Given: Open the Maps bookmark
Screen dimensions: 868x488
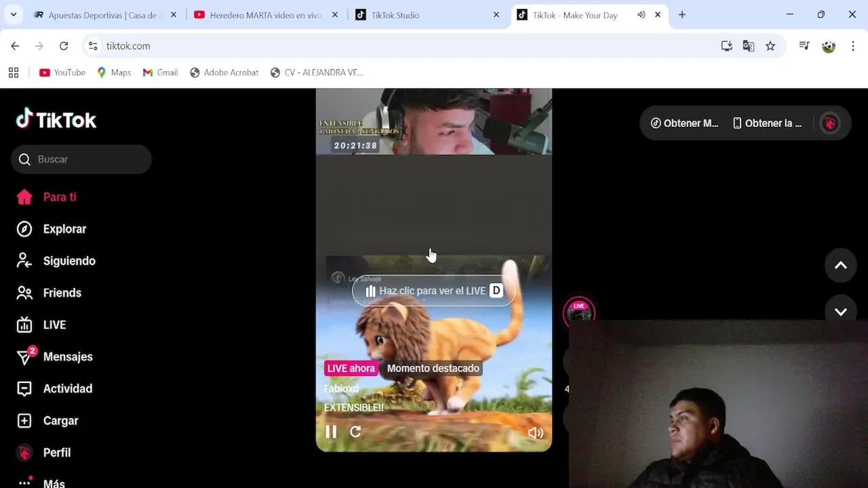Looking at the screenshot, I should (x=114, y=73).
